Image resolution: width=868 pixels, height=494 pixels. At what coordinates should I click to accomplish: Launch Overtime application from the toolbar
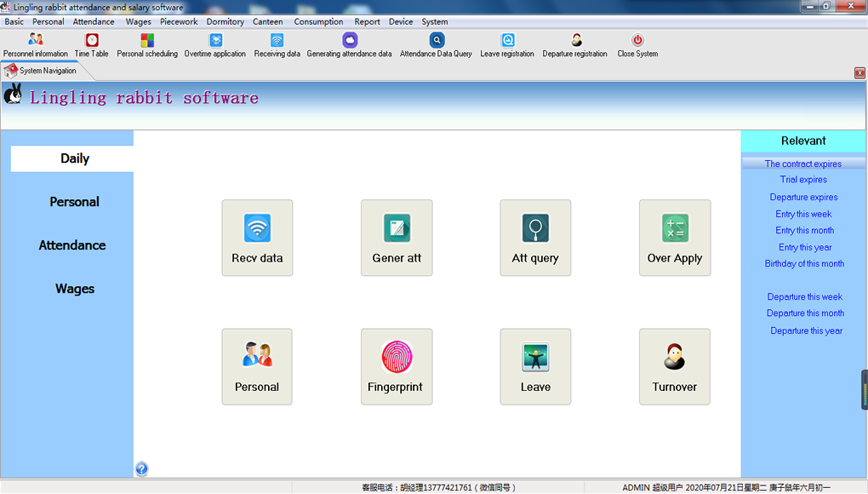click(x=215, y=45)
